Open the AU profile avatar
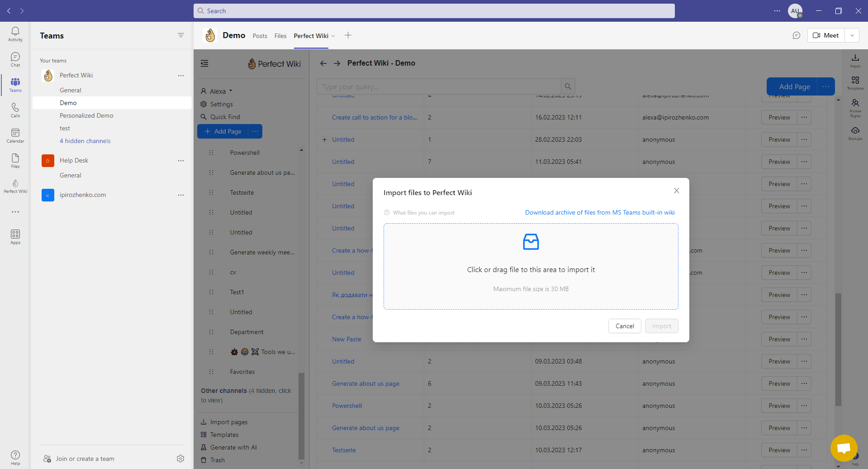 click(x=795, y=11)
